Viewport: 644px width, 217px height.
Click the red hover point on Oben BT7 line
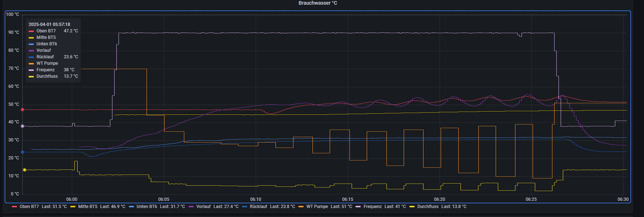click(22, 110)
